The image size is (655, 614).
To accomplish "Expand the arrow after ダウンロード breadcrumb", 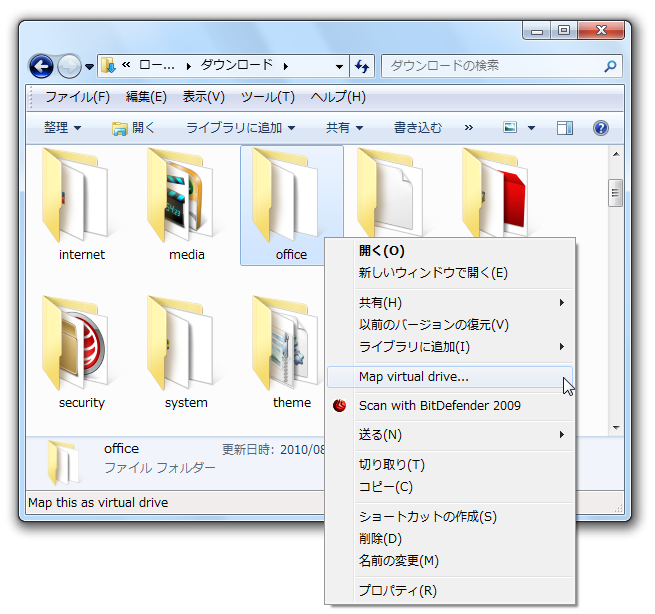I will point(286,66).
